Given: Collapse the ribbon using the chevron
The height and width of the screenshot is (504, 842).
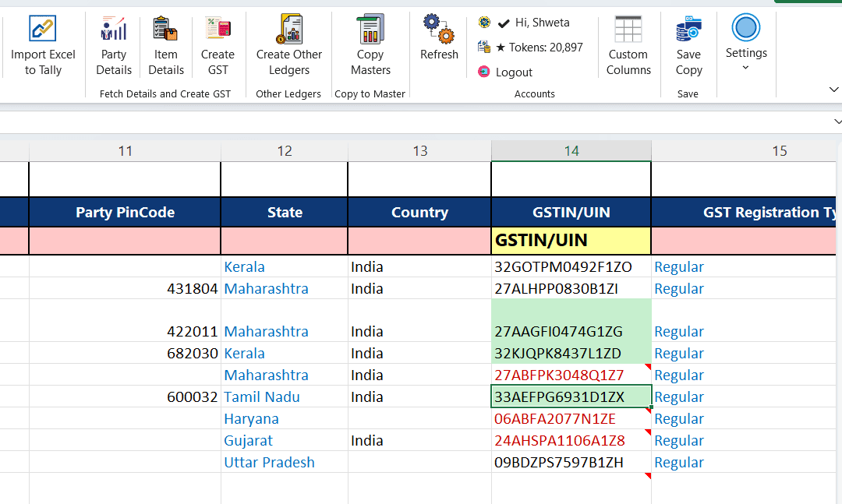Looking at the screenshot, I should (x=833, y=90).
